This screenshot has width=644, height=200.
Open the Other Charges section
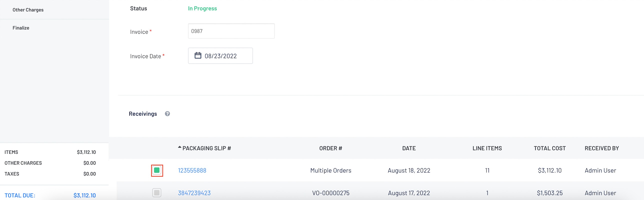[28, 10]
